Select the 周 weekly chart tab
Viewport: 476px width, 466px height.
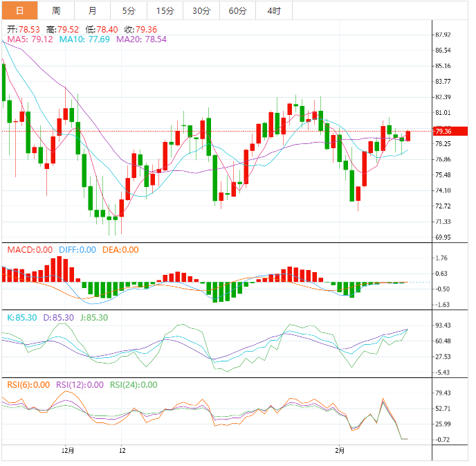tap(56, 10)
